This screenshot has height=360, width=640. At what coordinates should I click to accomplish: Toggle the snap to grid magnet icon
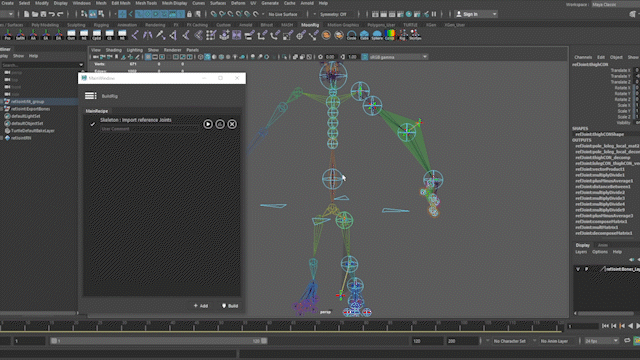(x=213, y=14)
